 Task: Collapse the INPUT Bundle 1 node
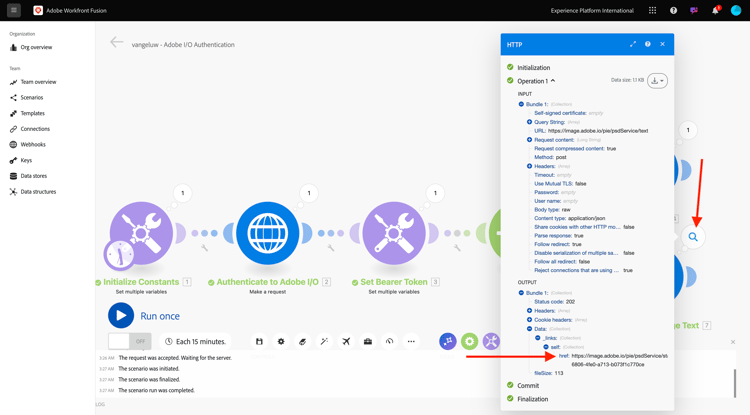pyautogui.click(x=521, y=104)
